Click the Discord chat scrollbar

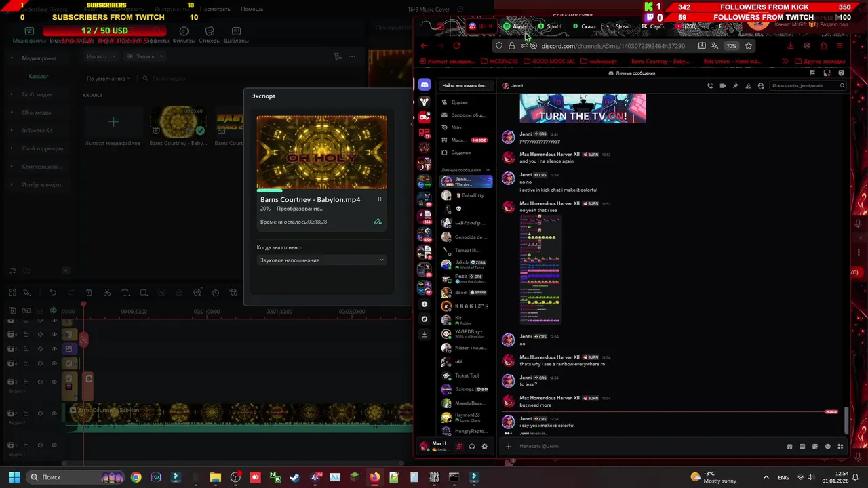click(846, 421)
